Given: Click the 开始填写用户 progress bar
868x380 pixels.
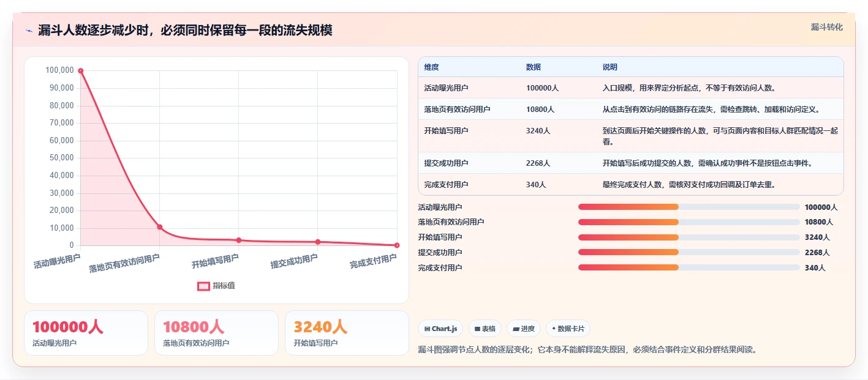Looking at the screenshot, I should (x=689, y=237).
